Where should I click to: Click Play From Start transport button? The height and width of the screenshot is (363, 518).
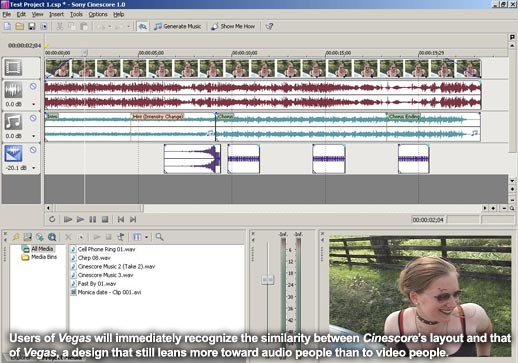pos(68,219)
